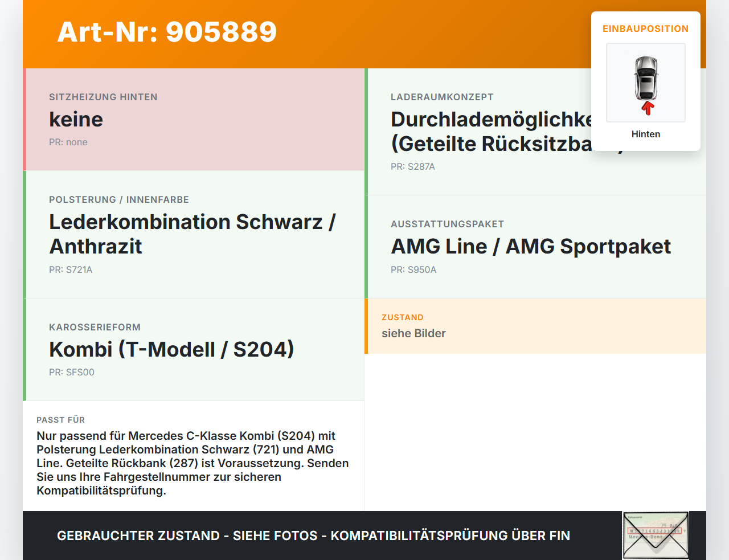The image size is (729, 560).
Task: Select the Kombi (T-Modell / S204) entry
Action: [171, 349]
